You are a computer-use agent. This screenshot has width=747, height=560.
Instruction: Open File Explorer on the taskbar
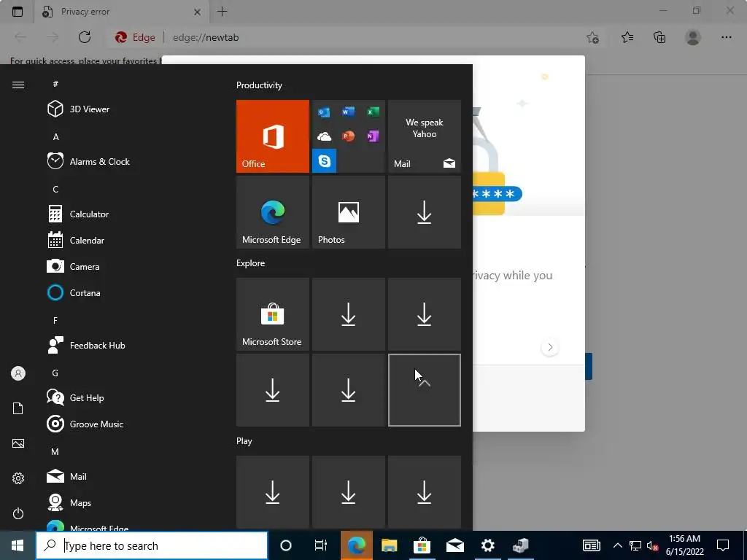[390, 545]
